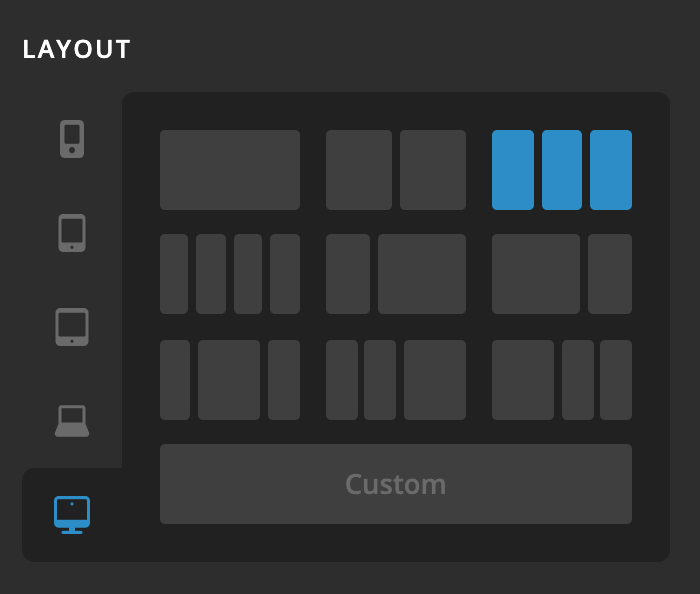Select the small portrait tablet icon
700x594 pixels.
click(72, 233)
